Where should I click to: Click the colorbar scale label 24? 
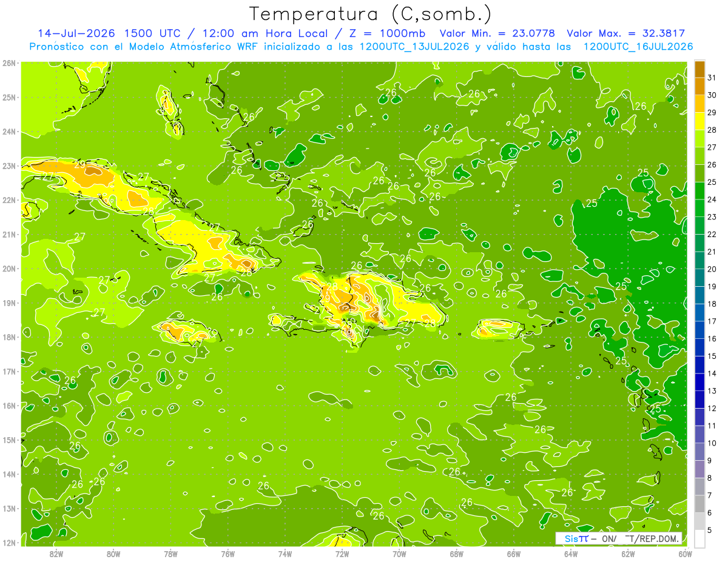click(712, 199)
